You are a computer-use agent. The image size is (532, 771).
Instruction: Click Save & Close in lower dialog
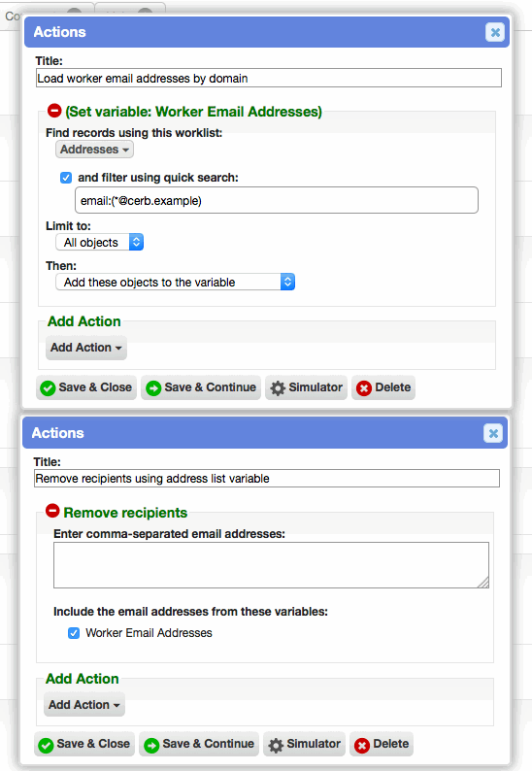84,744
